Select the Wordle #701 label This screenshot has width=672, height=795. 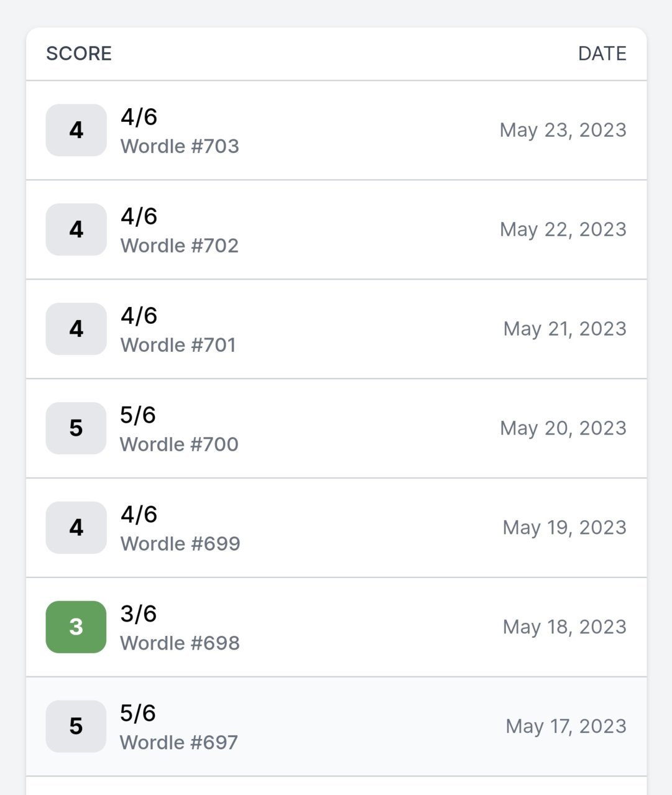[x=178, y=345]
